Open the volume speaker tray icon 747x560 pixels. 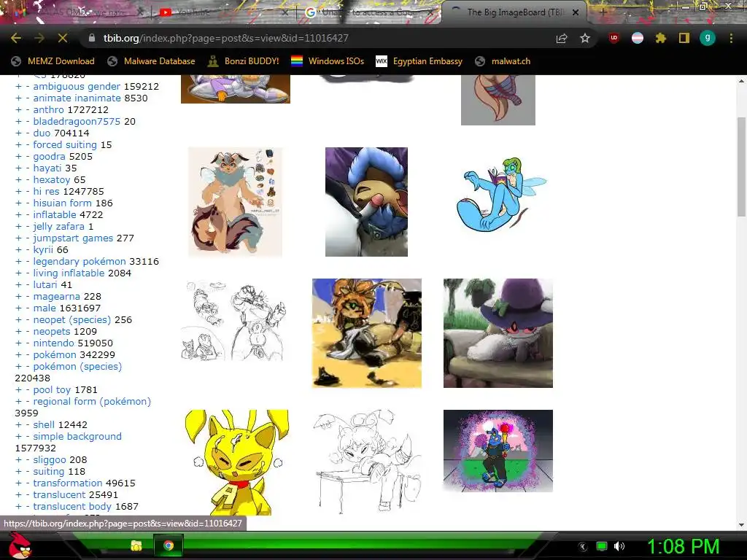[619, 546]
